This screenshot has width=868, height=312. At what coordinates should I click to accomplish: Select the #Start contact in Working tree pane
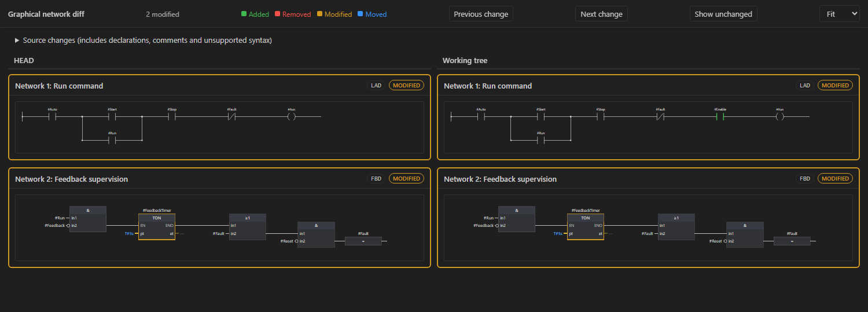tap(541, 116)
